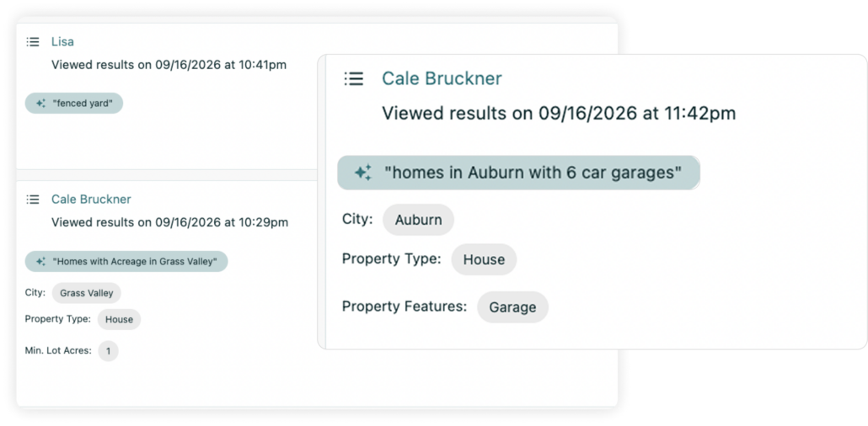Click the list icon beside Cale Bruckner 10:29pm entry
The width and height of the screenshot is (868, 426).
[33, 200]
